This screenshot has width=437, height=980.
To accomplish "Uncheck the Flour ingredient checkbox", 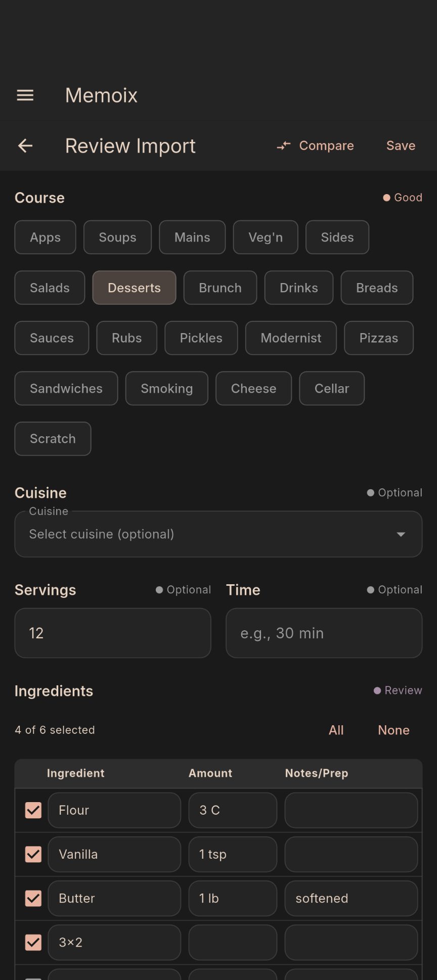I will coord(33,810).
